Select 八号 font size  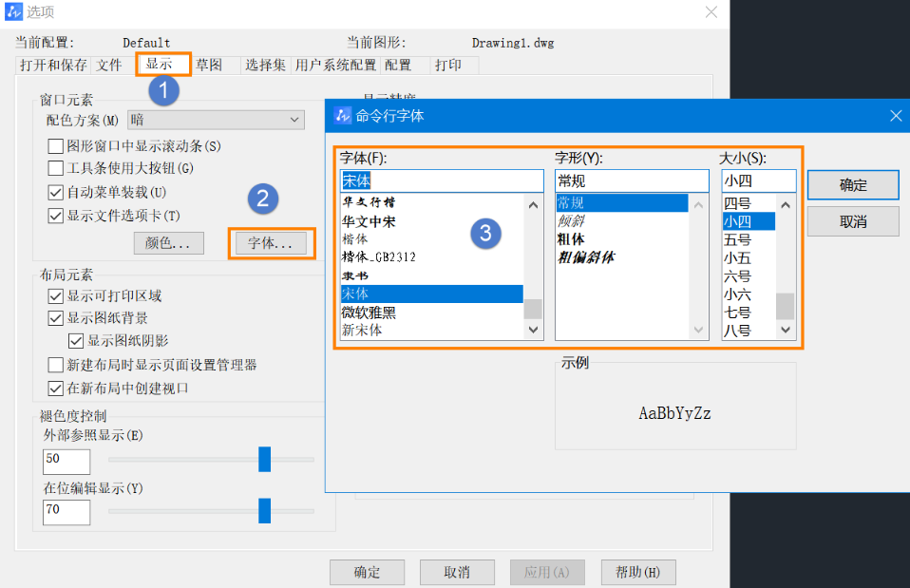click(749, 331)
